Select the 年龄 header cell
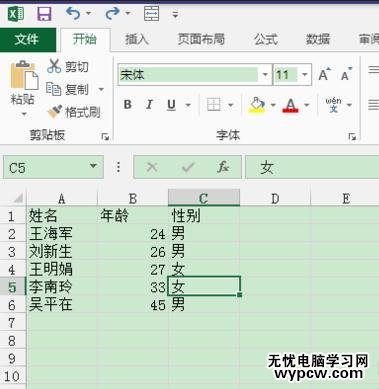379x389 pixels. (133, 216)
